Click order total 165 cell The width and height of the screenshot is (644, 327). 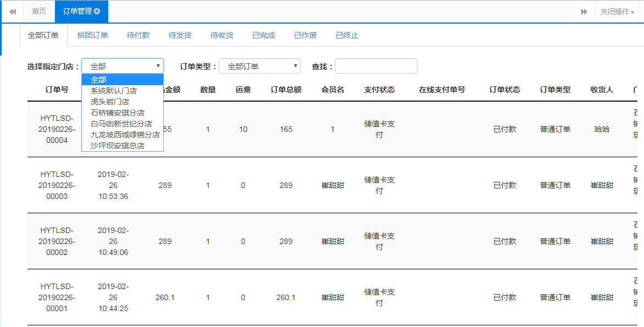pyautogui.click(x=286, y=129)
